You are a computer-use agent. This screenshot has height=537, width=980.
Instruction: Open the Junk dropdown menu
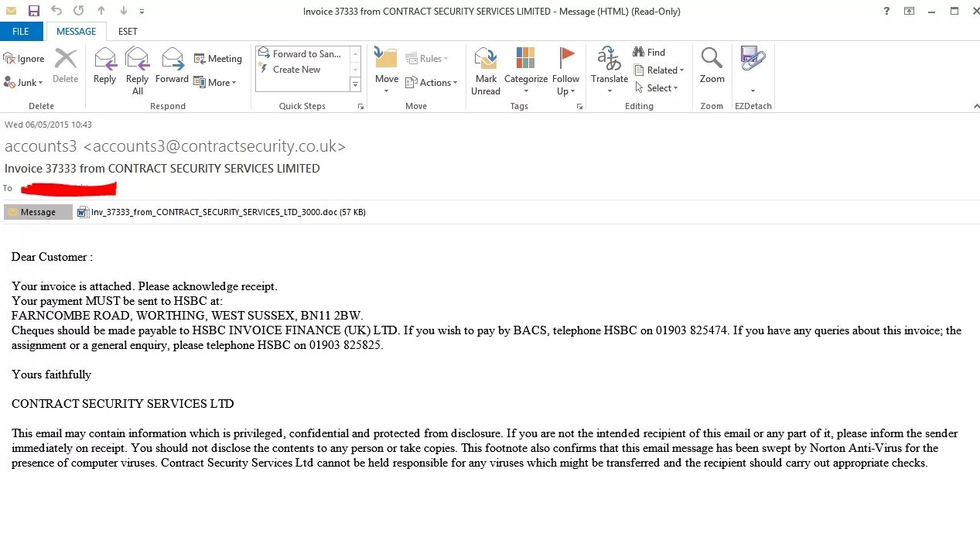click(24, 83)
